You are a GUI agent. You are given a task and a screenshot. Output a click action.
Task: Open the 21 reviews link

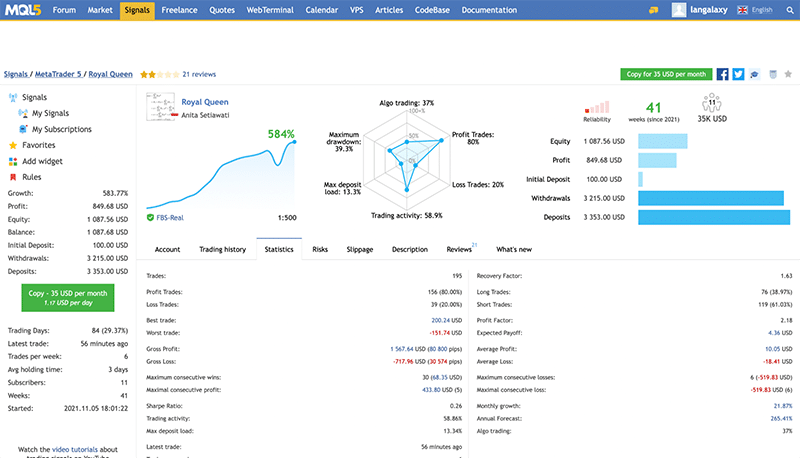(x=199, y=74)
